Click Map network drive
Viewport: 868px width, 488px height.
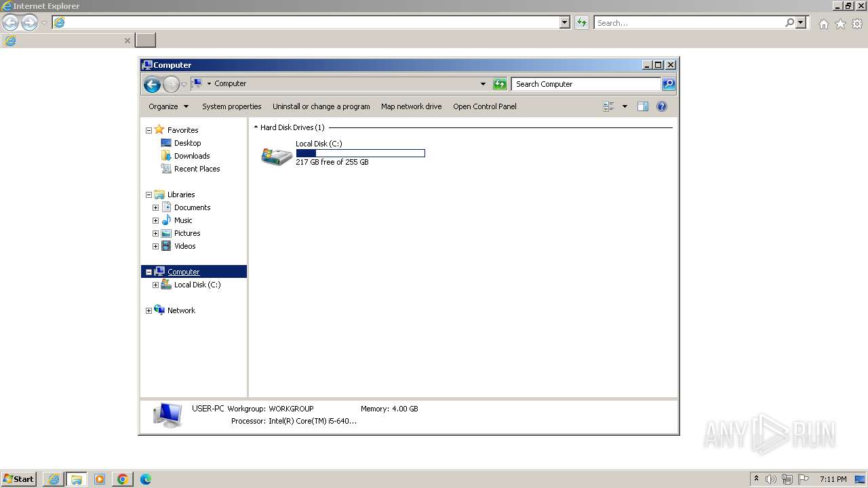click(x=411, y=106)
